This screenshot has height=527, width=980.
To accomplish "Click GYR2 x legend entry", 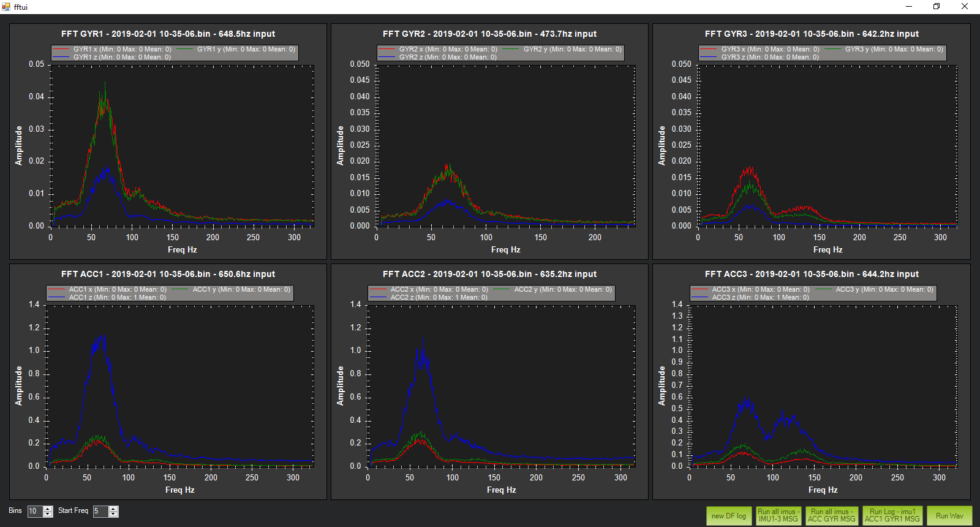I will (x=438, y=49).
